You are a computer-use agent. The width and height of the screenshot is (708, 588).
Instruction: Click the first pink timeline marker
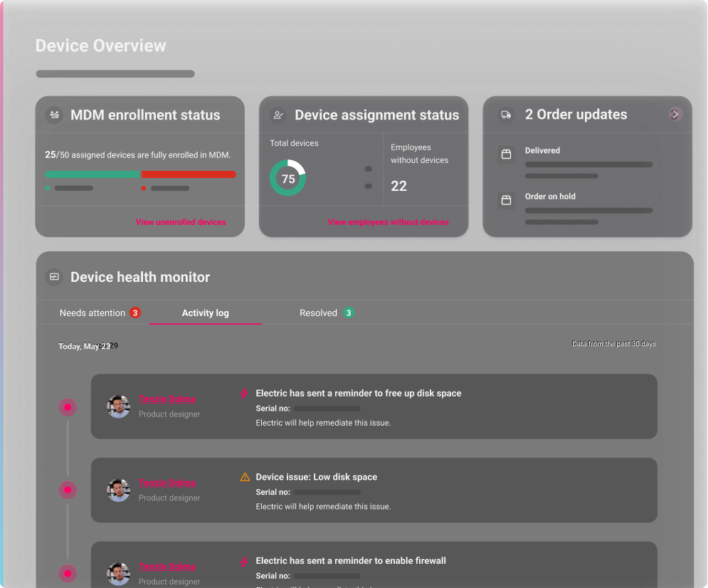click(68, 407)
